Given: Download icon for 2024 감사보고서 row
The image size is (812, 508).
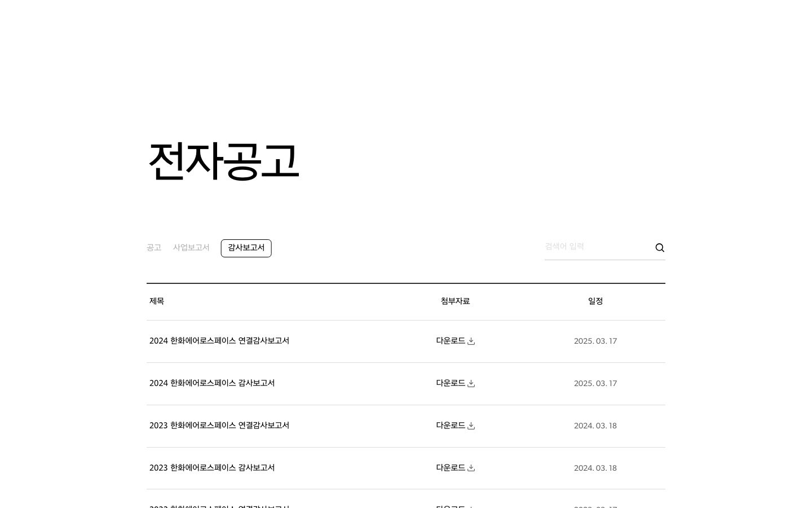Looking at the screenshot, I should (471, 383).
